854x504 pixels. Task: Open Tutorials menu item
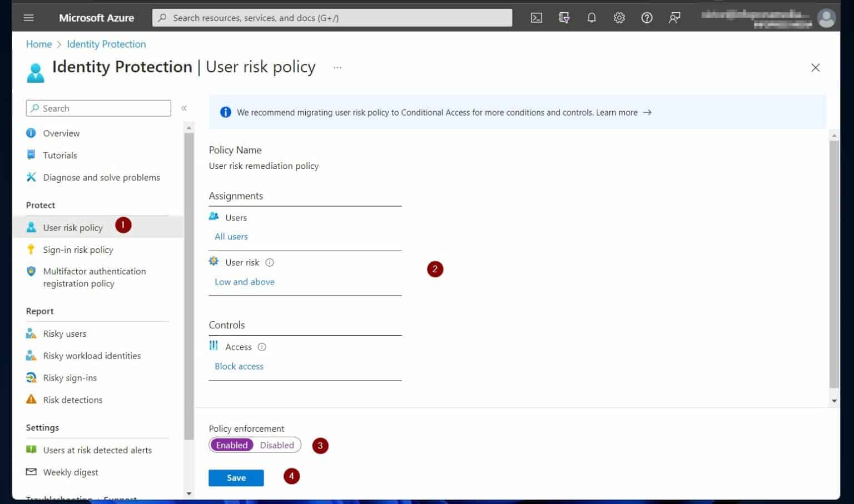[x=60, y=156]
